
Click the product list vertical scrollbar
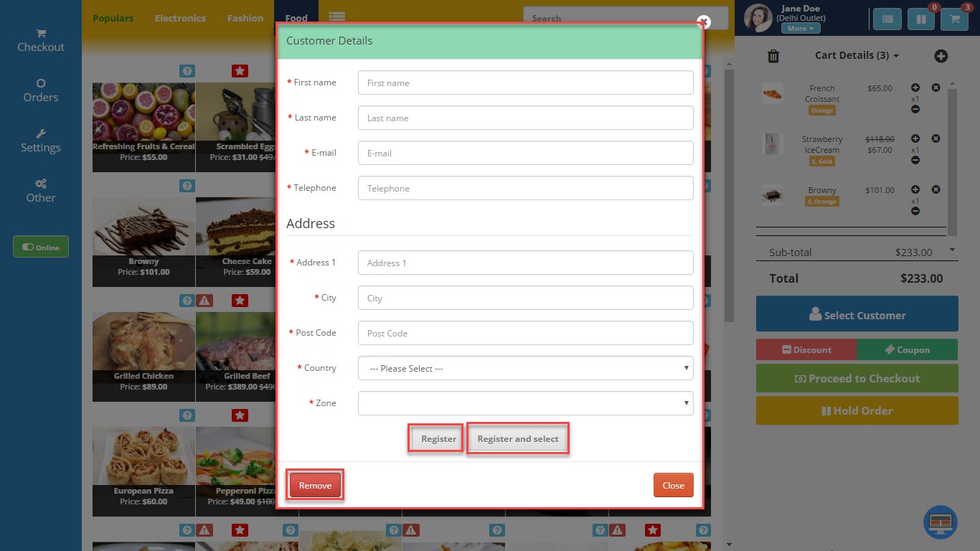729,194
